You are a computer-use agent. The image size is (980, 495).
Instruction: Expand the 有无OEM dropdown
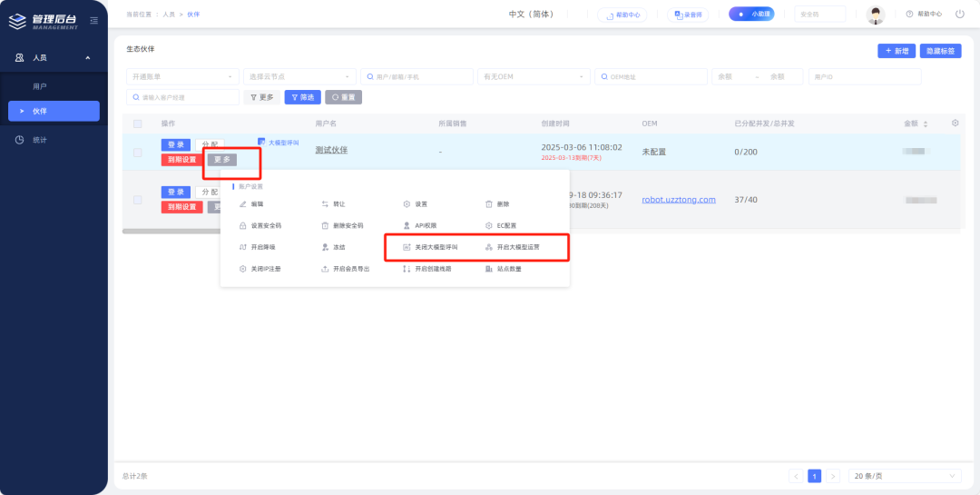click(x=532, y=77)
